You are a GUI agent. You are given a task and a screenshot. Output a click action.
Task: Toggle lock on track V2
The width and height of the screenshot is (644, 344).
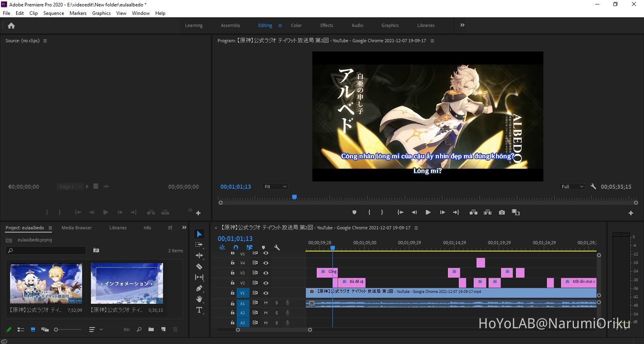click(x=233, y=283)
